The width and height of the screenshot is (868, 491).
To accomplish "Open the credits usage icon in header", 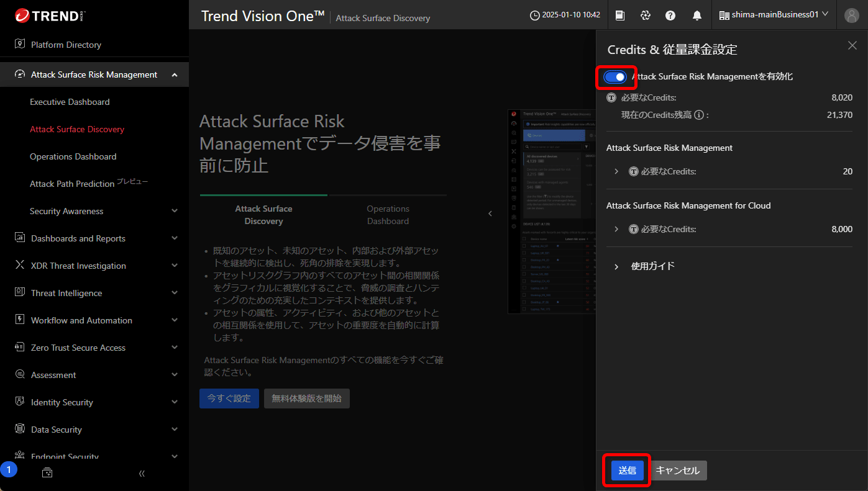I will tap(646, 15).
